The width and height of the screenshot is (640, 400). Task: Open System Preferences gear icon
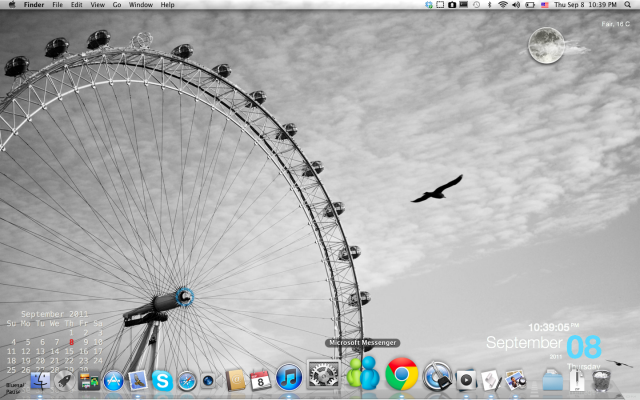[324, 374]
